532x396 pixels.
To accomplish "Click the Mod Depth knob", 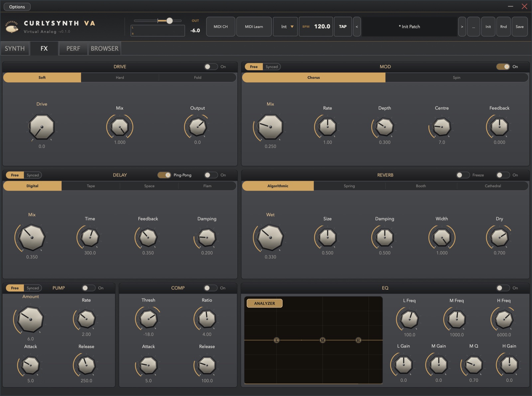I will 385,127.
